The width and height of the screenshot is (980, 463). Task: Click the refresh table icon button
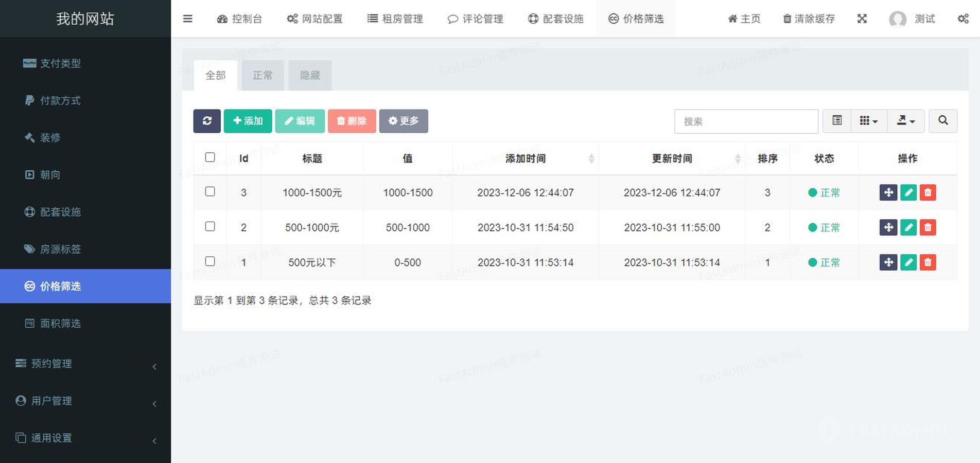pyautogui.click(x=207, y=121)
